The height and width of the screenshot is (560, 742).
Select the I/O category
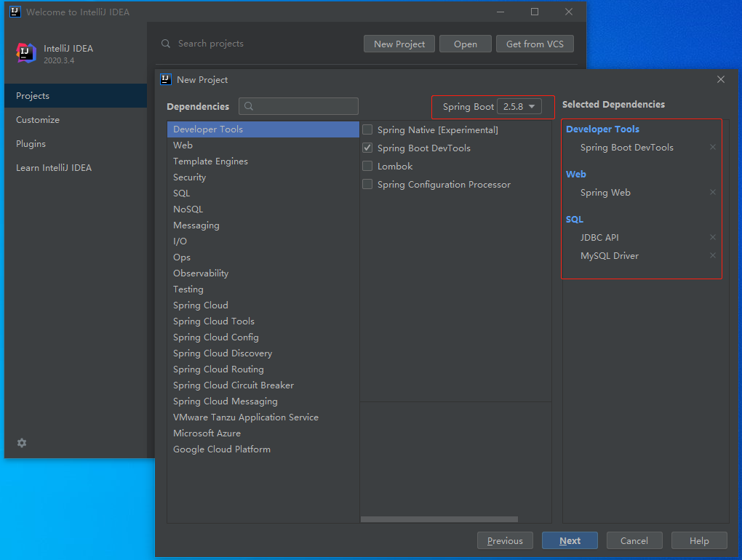(x=263, y=241)
